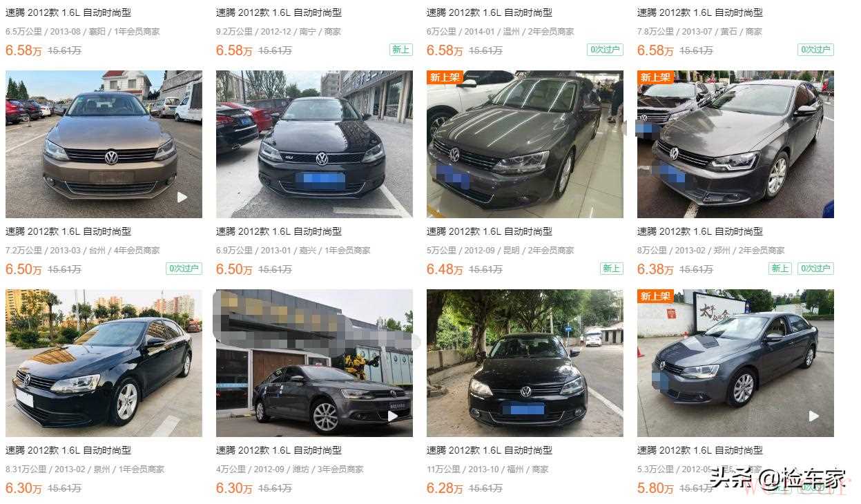Play video on the 5.80万 grey car photo

(x=814, y=416)
